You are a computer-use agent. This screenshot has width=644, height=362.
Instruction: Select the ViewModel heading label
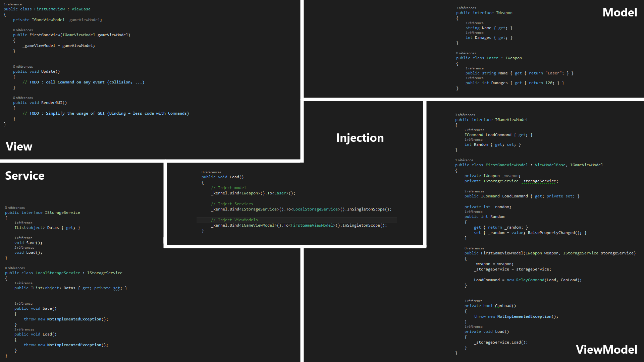click(606, 350)
